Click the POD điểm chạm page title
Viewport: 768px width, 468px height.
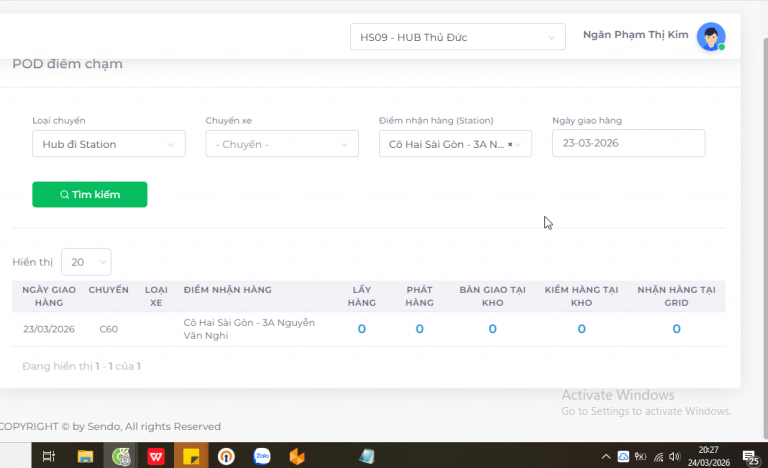pos(67,64)
